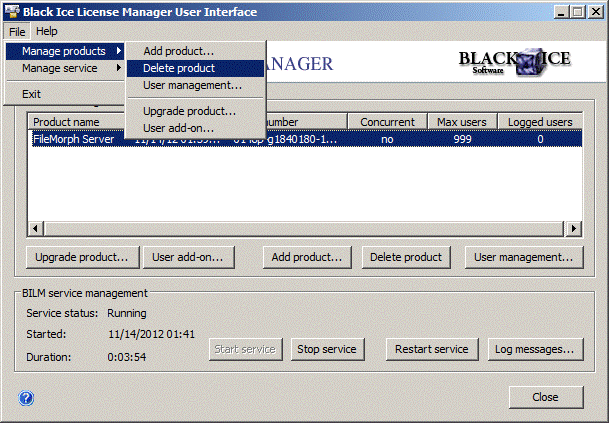The image size is (609, 423).
Task: Click the Upgrade product... button
Action: pyautogui.click(x=82, y=257)
